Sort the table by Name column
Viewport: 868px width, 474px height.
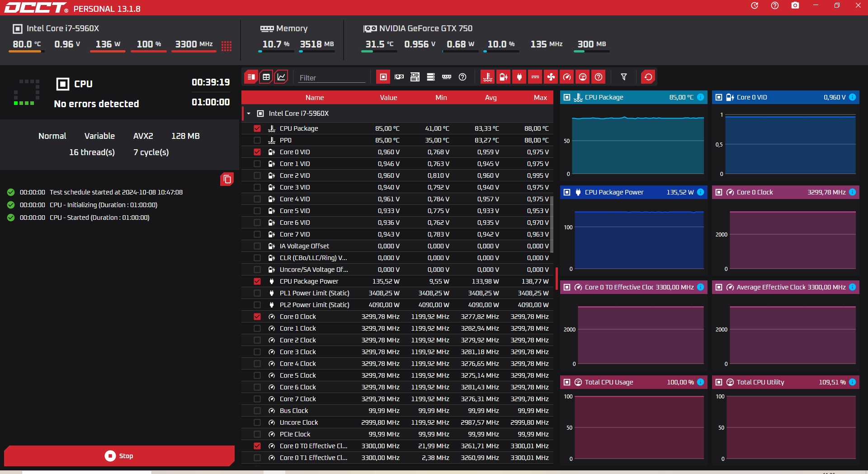(315, 98)
